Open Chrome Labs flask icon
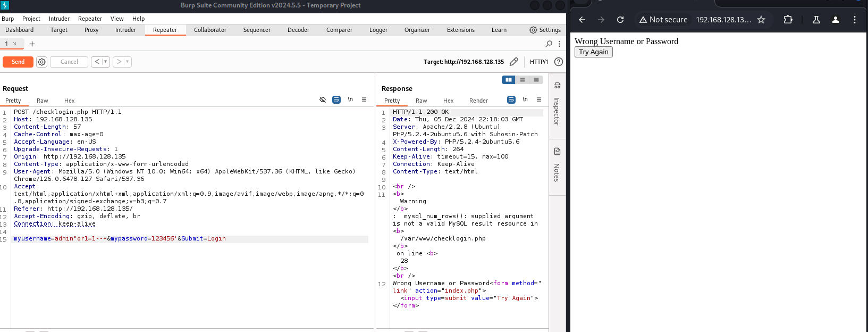The width and height of the screenshot is (868, 332). pyautogui.click(x=816, y=20)
